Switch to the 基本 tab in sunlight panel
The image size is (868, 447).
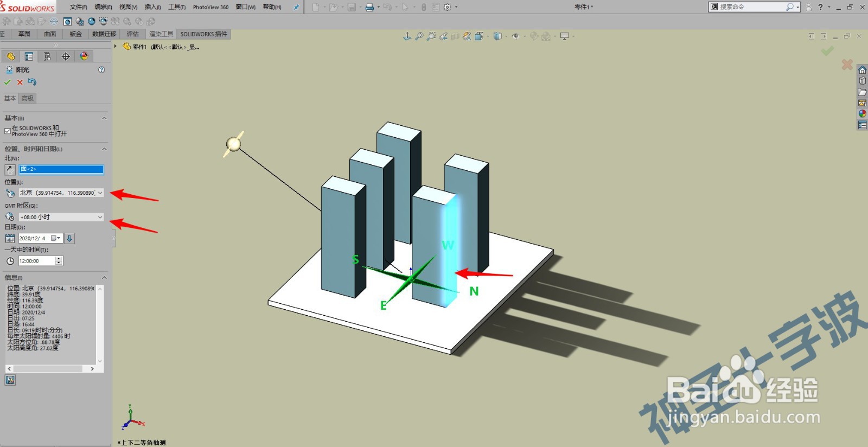10,99
